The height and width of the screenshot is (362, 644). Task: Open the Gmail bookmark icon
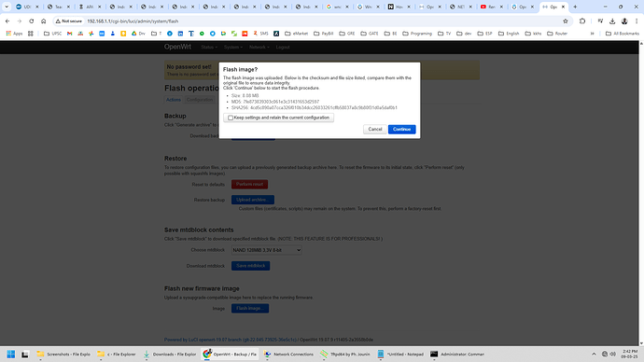click(69, 34)
